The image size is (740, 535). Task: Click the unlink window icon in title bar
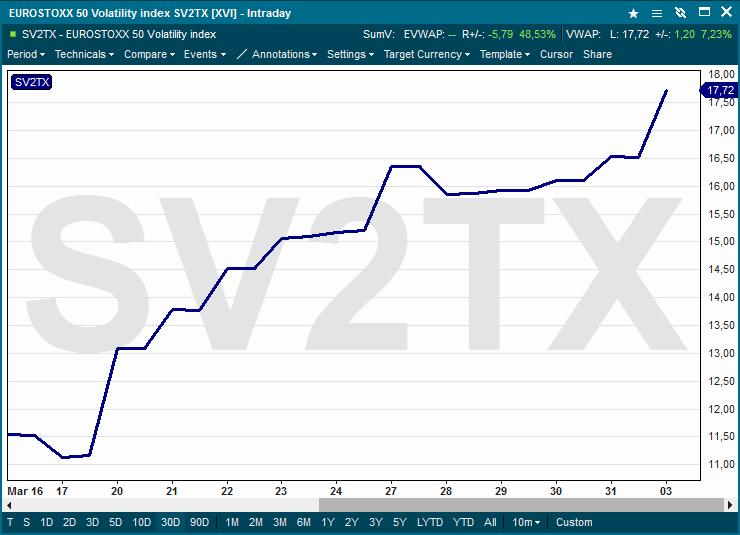(680, 13)
